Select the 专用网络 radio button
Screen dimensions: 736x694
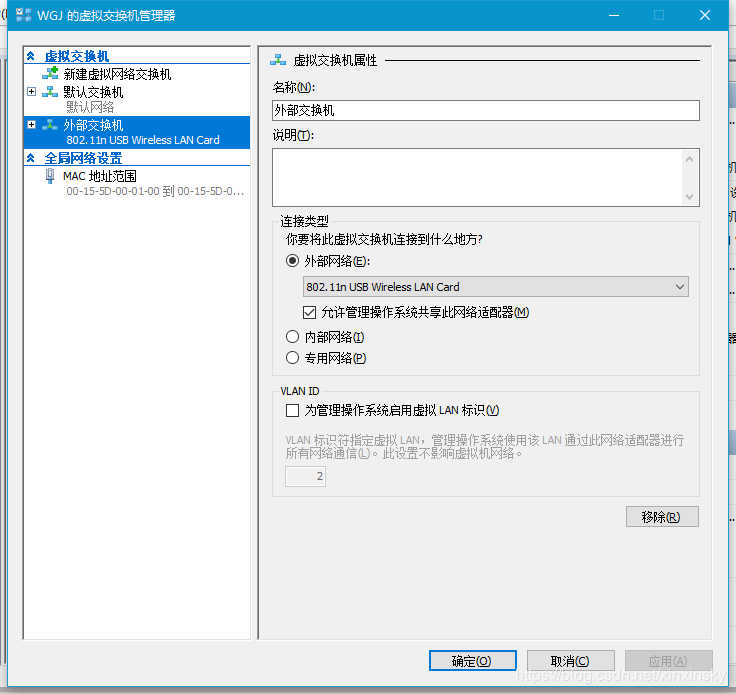(x=293, y=358)
